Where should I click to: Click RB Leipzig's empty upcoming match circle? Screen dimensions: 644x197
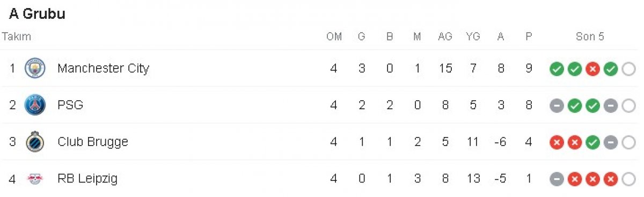pyautogui.click(x=628, y=179)
